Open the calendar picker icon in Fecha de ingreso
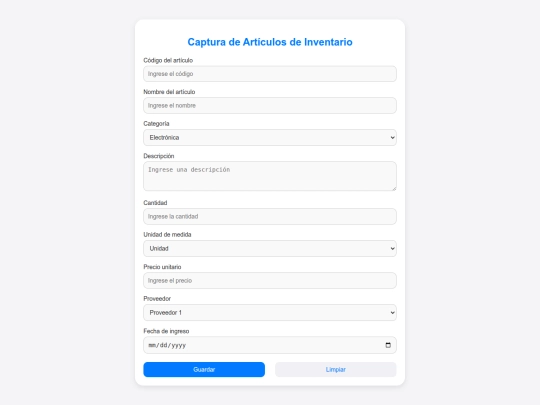 388,345
